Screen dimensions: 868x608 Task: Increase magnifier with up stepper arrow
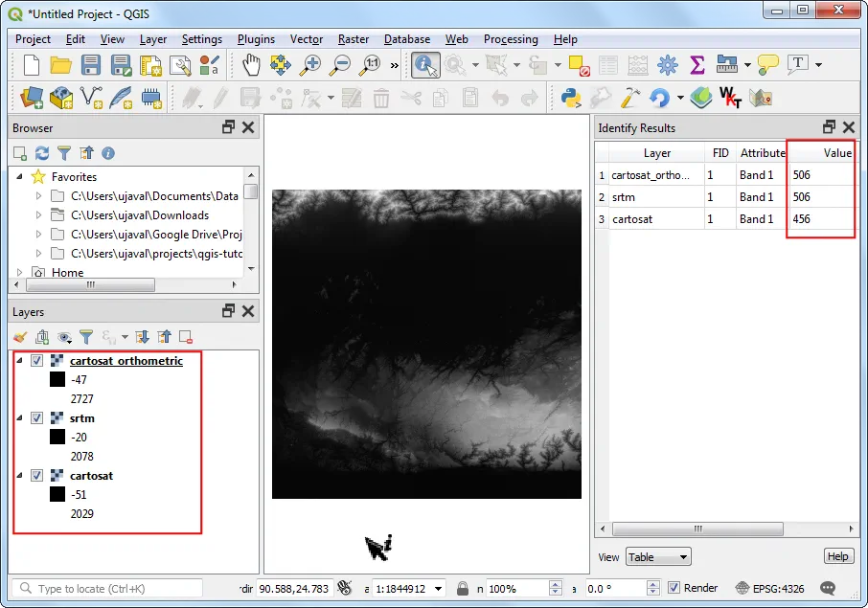click(556, 584)
